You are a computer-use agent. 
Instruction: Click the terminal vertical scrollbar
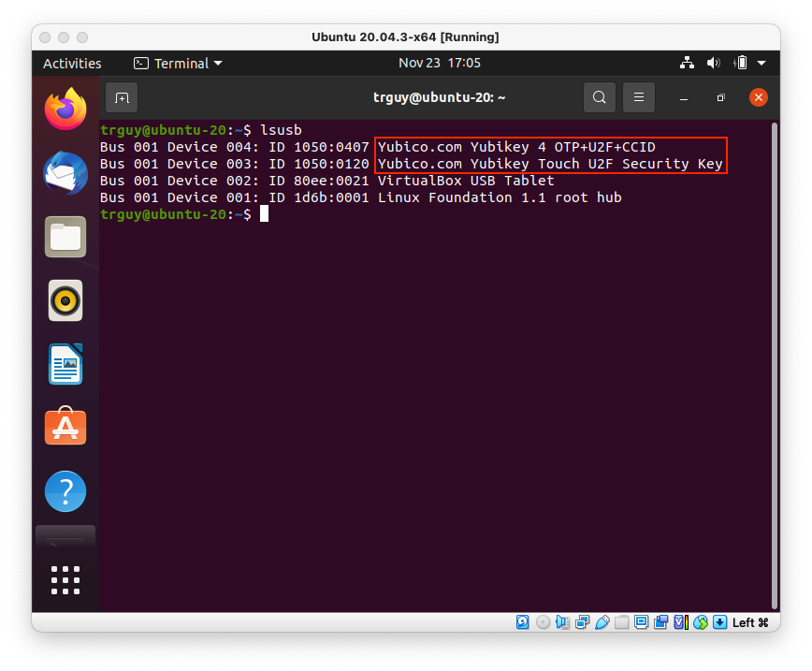(775, 365)
